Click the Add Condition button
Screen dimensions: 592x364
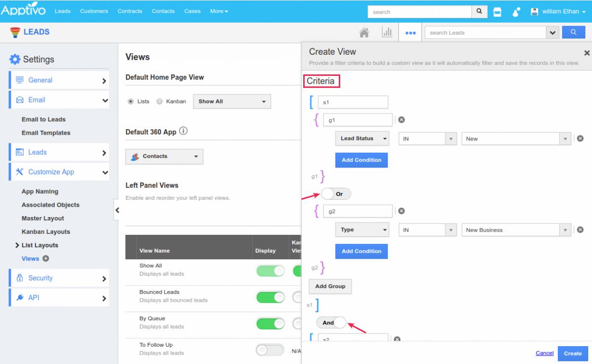click(x=361, y=160)
